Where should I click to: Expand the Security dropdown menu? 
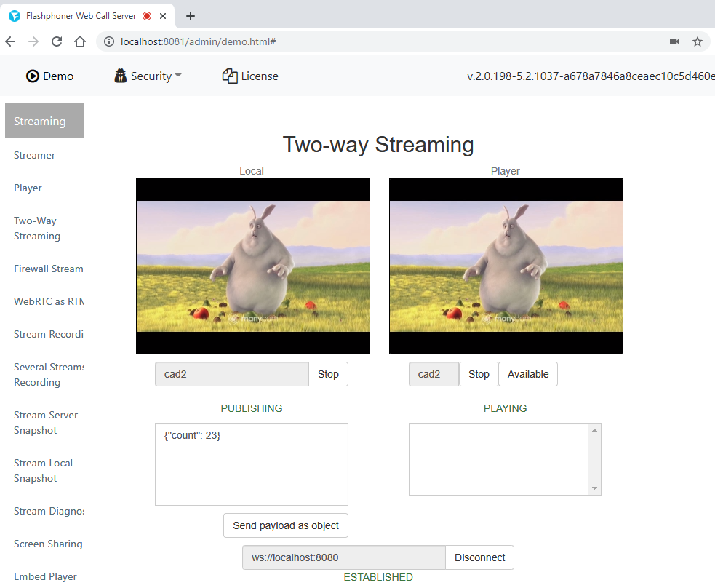[148, 76]
